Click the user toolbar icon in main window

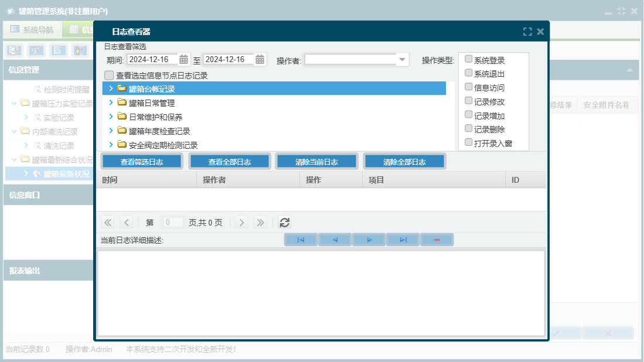coord(80,50)
